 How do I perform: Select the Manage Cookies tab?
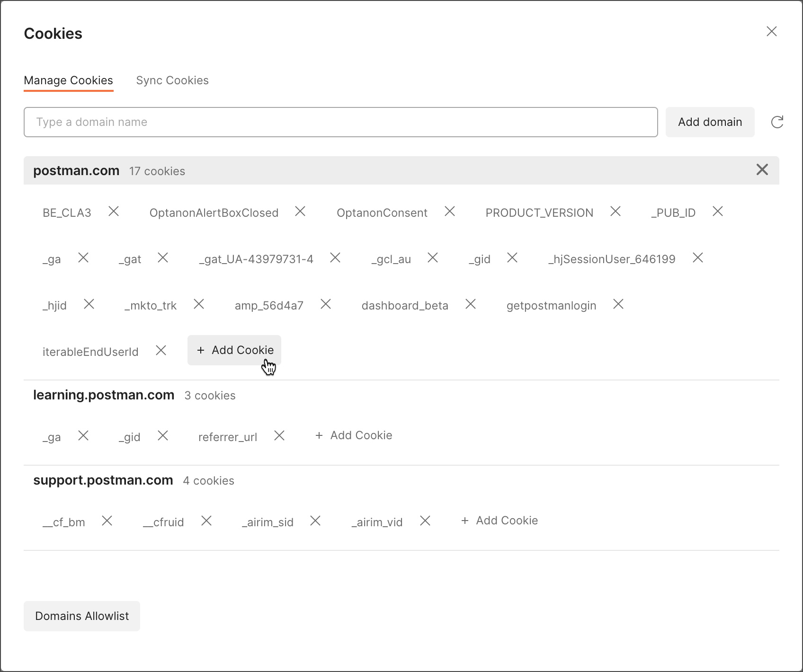pos(69,80)
